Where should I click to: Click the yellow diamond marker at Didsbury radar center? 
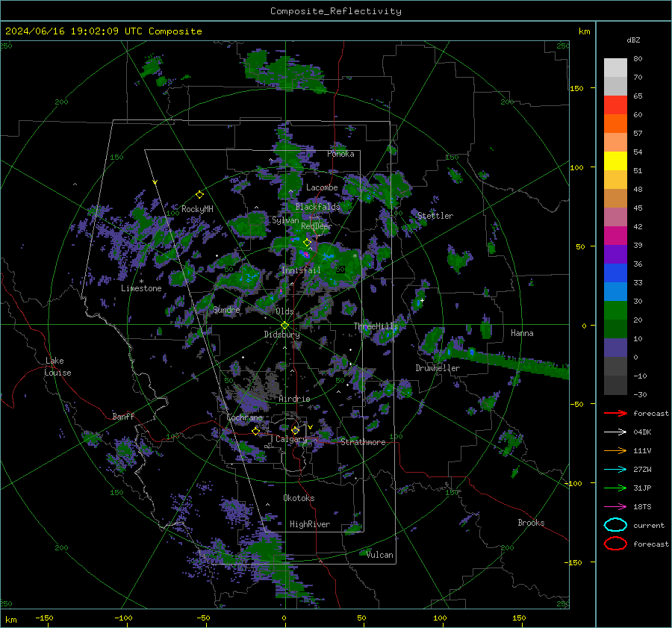[x=285, y=326]
